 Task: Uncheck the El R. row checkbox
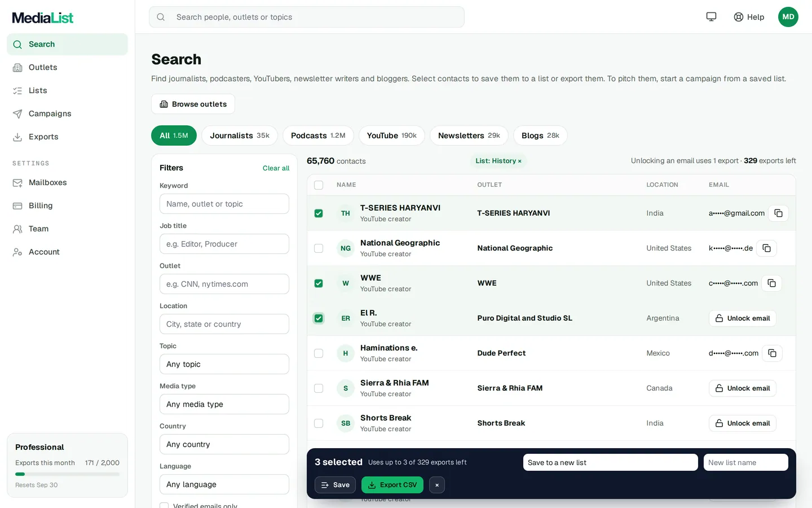[319, 318]
